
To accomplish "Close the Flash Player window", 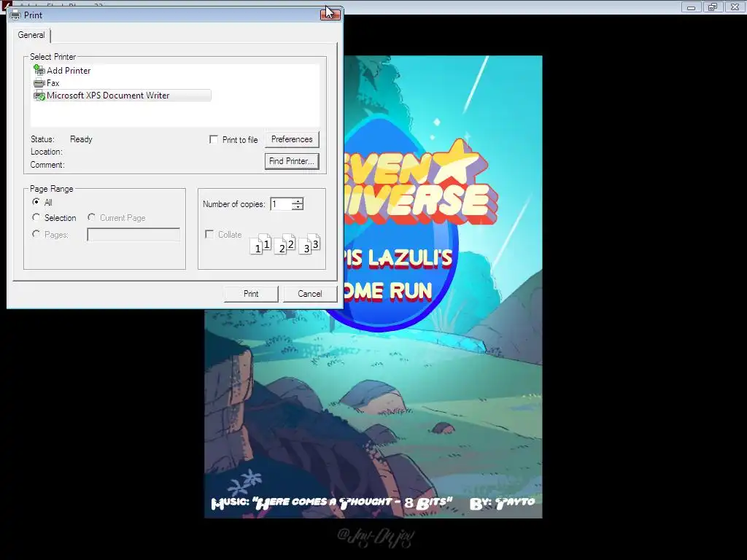I will [735, 7].
